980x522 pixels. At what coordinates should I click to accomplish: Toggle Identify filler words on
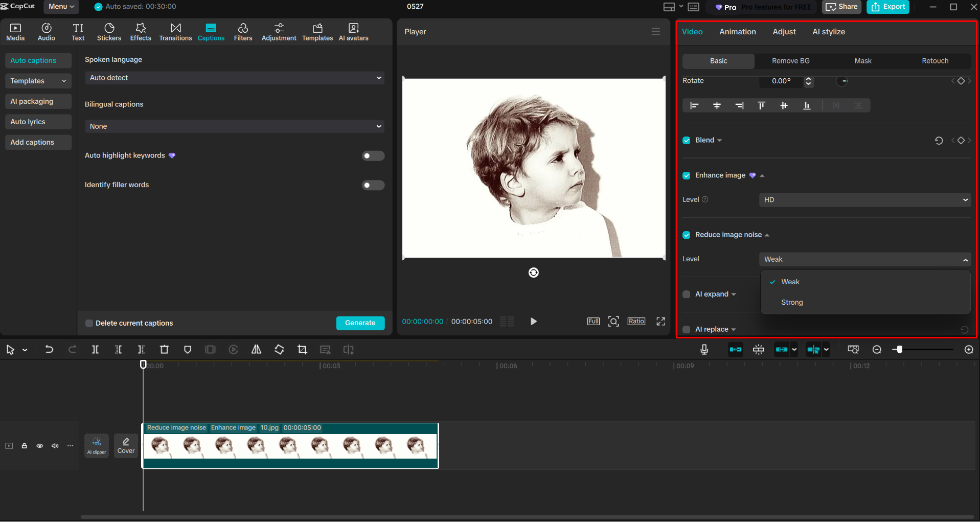(x=373, y=185)
